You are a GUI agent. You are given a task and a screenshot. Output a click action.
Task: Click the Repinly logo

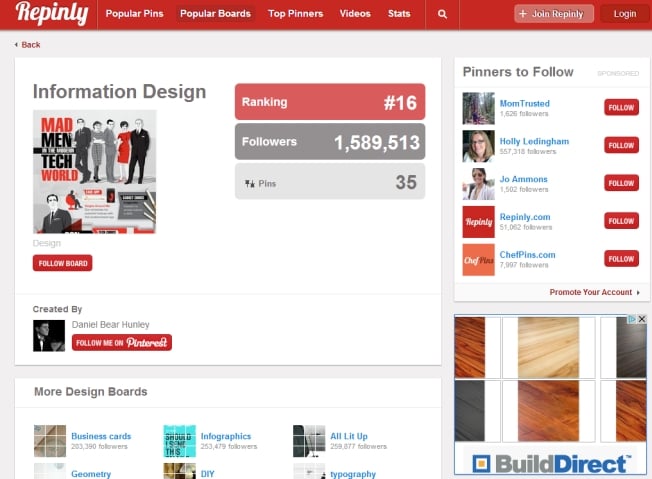(x=52, y=13)
